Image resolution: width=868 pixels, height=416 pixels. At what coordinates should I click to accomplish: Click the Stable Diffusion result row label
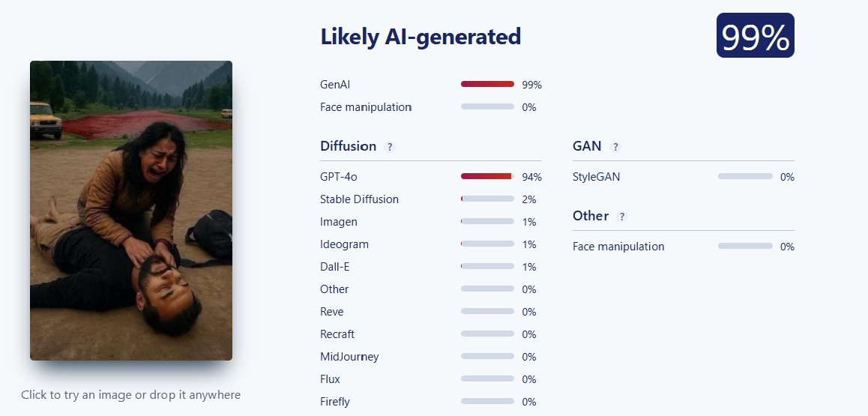359,199
